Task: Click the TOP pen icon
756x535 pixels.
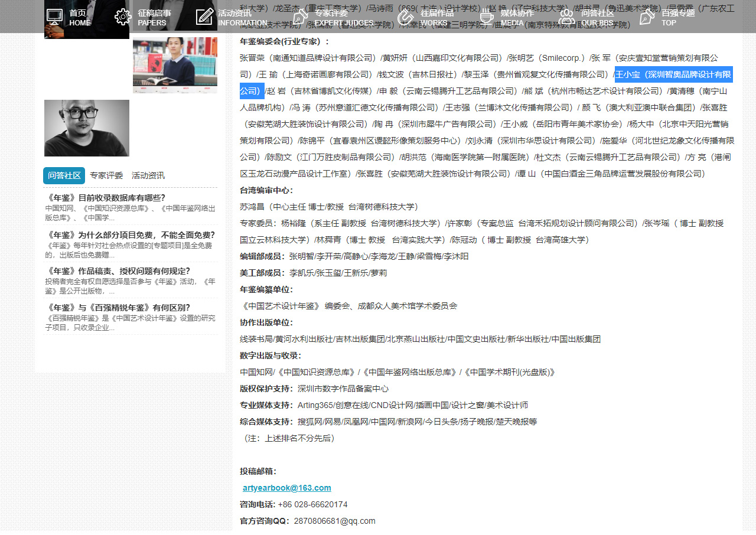Action: pos(647,17)
